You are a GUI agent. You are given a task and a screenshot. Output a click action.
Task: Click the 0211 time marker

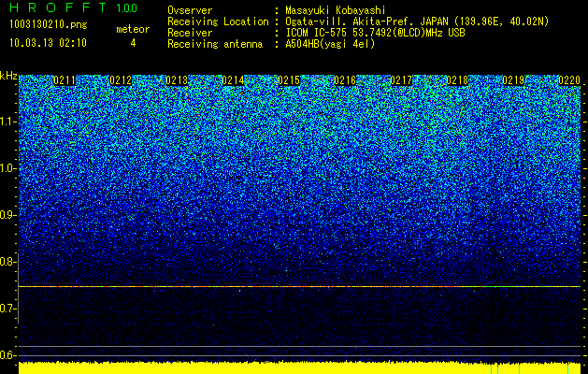[x=65, y=80]
